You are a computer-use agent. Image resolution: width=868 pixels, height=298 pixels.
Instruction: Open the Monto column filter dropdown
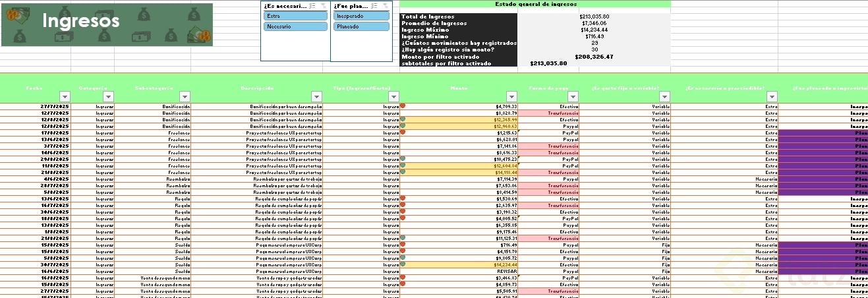[x=512, y=96]
